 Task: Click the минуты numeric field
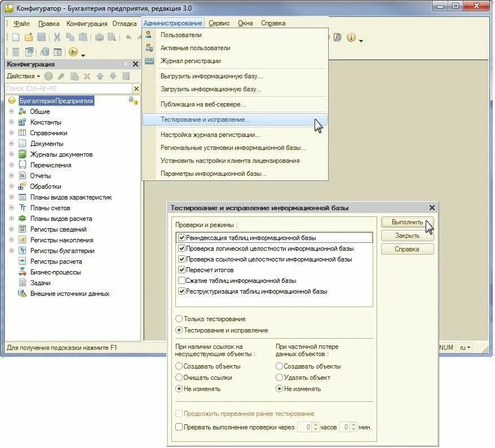click(x=344, y=427)
